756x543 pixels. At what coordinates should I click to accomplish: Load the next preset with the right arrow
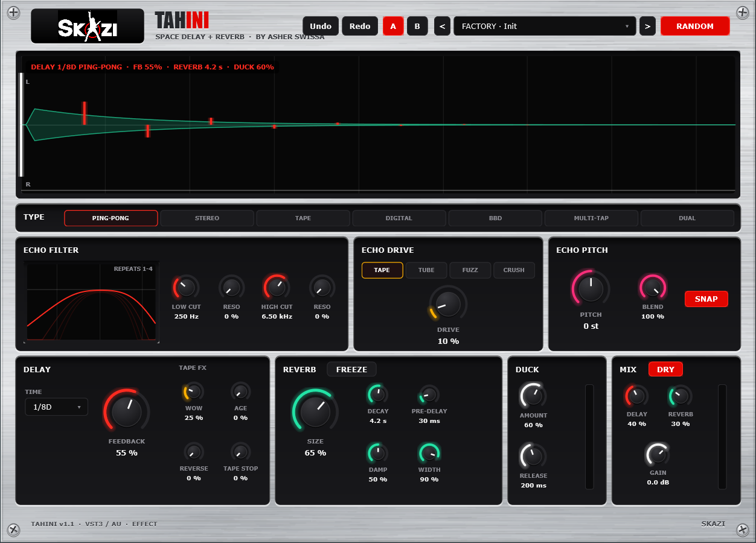647,26
